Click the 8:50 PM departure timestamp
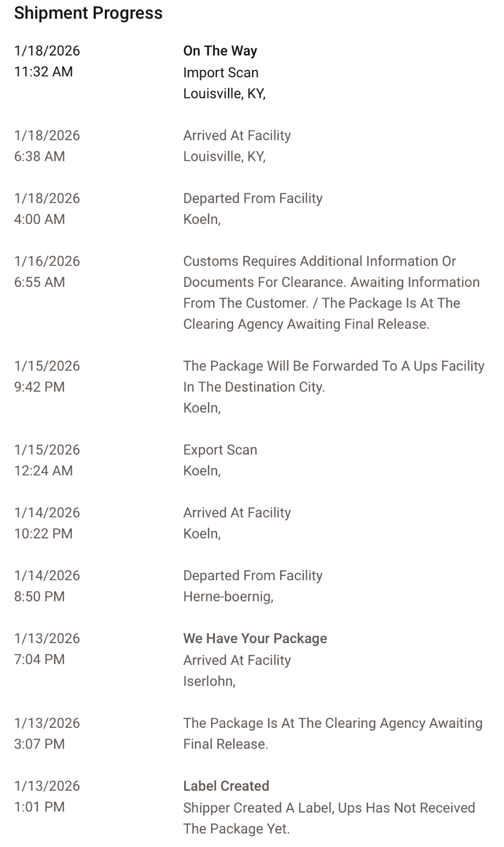Viewport: 504px width, 847px height. coord(40,597)
